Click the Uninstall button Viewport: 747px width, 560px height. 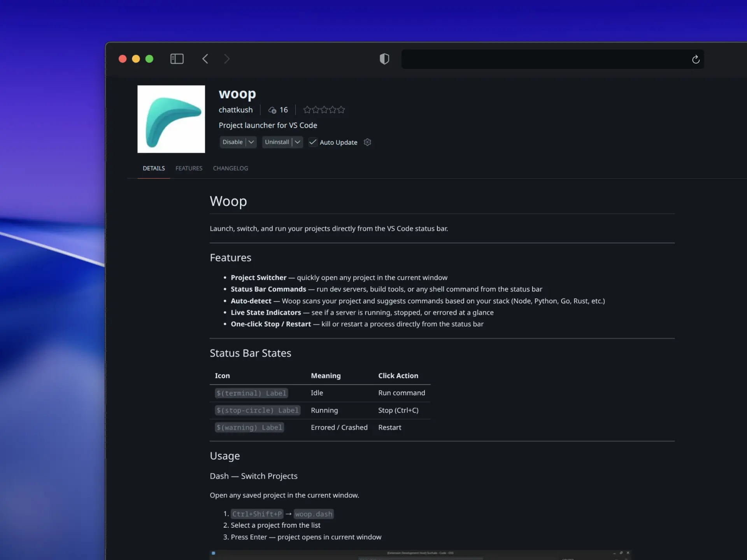(x=277, y=142)
